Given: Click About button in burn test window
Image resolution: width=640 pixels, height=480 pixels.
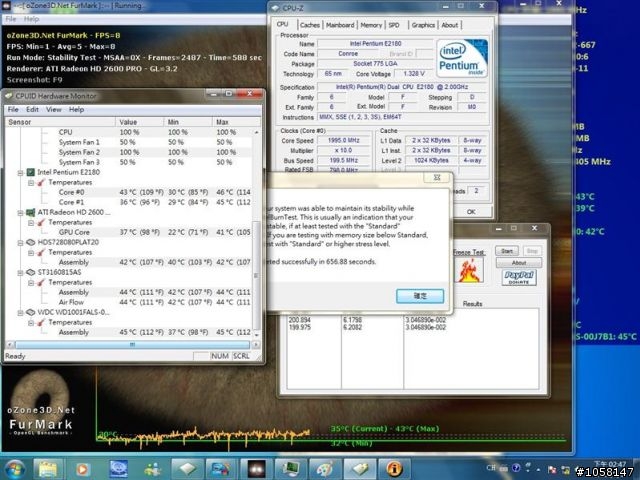Looking at the screenshot, I should coord(519,262).
